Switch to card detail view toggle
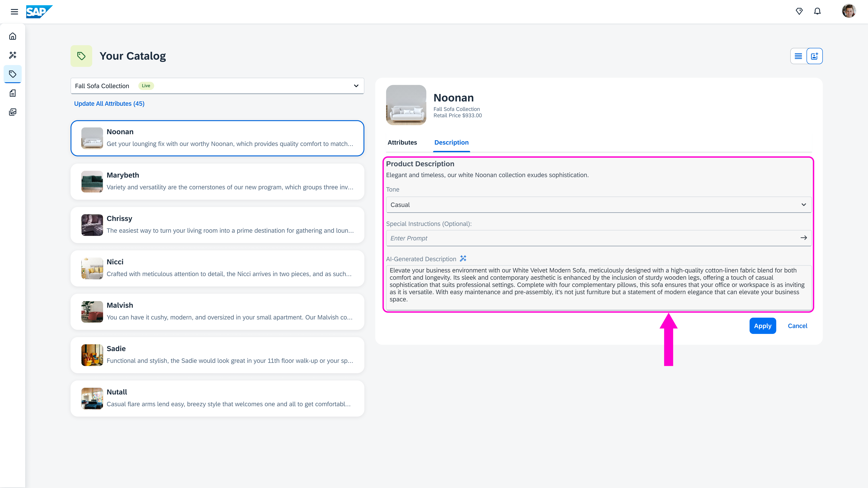The height and width of the screenshot is (488, 868). (x=814, y=56)
